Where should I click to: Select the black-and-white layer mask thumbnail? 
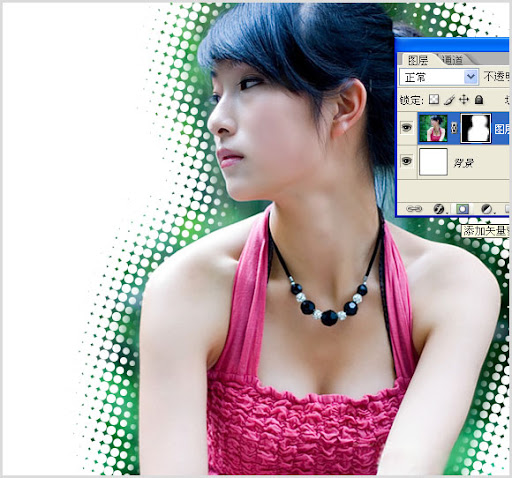point(476,128)
